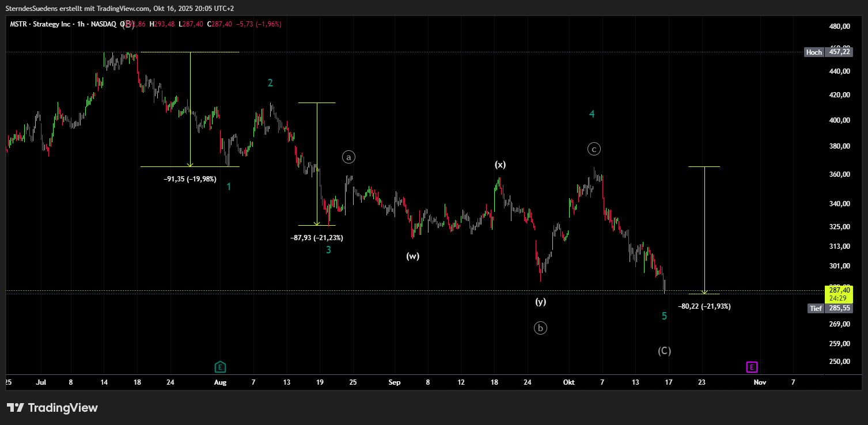
Task: Select the gray (C) wave label
Action: coord(664,351)
